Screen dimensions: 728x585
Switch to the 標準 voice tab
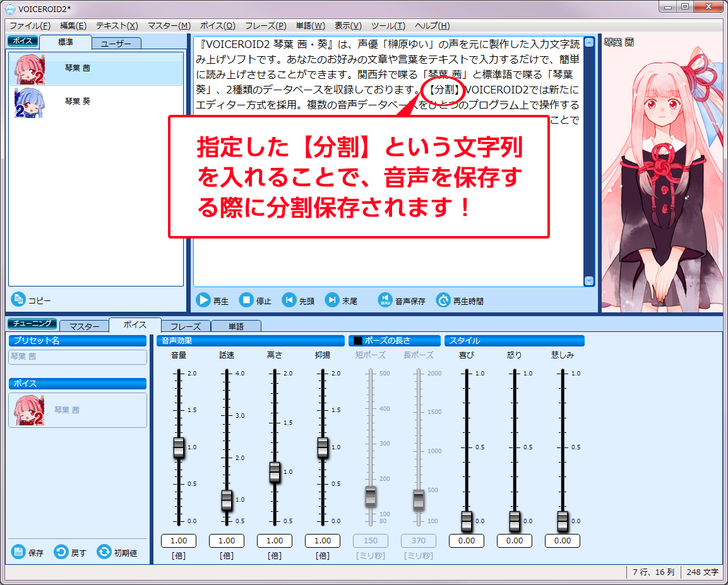(66, 42)
